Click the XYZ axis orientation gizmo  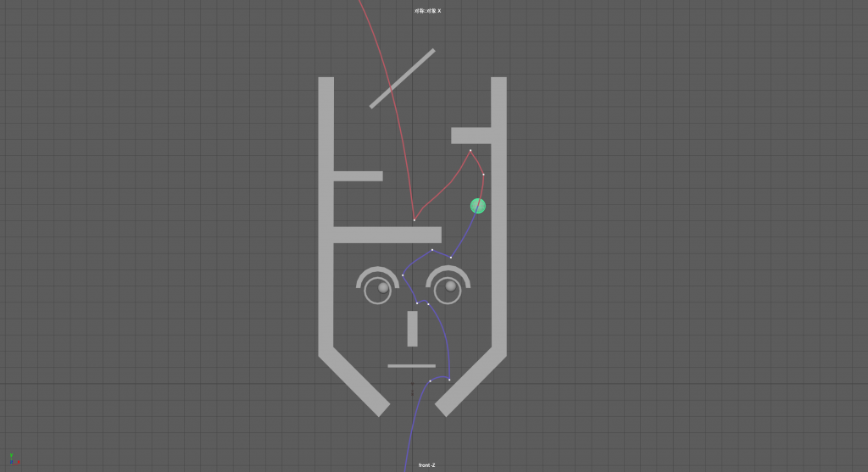(14, 458)
